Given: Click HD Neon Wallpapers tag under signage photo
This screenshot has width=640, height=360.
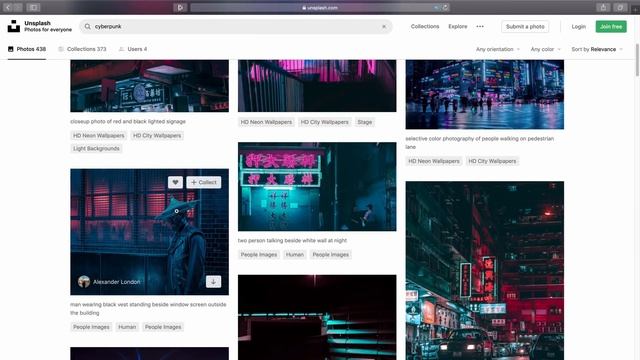Looking at the screenshot, I should tap(98, 136).
